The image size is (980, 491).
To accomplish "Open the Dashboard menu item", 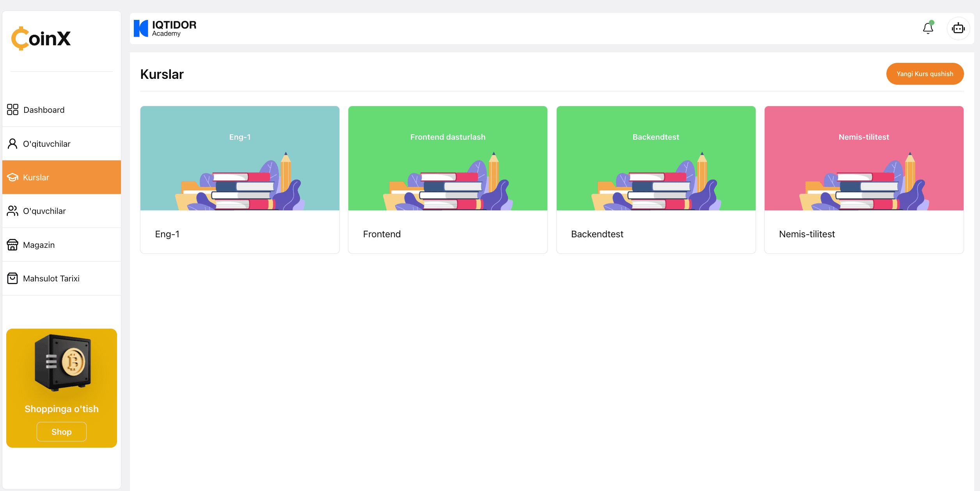I will (x=44, y=110).
